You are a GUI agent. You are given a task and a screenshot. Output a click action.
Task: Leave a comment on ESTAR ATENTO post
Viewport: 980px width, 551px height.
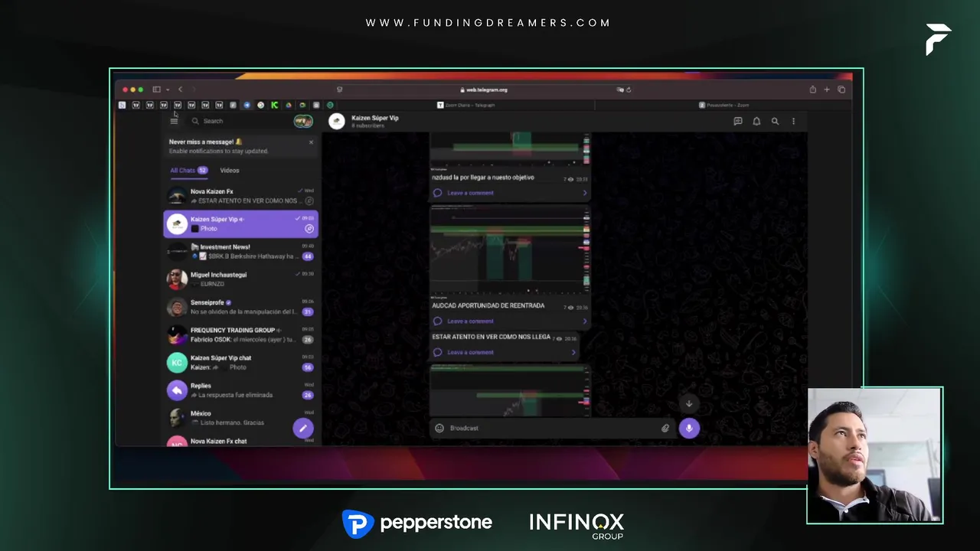click(x=504, y=353)
